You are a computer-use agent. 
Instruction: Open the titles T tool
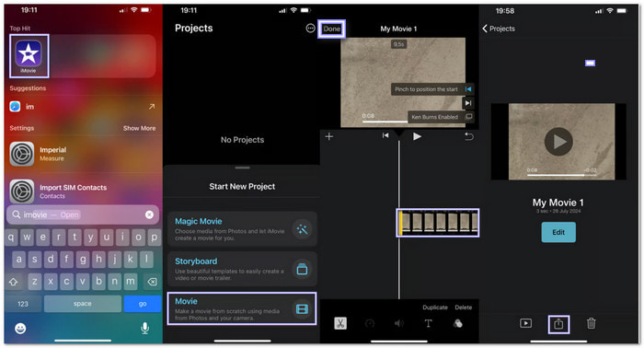pyautogui.click(x=428, y=324)
